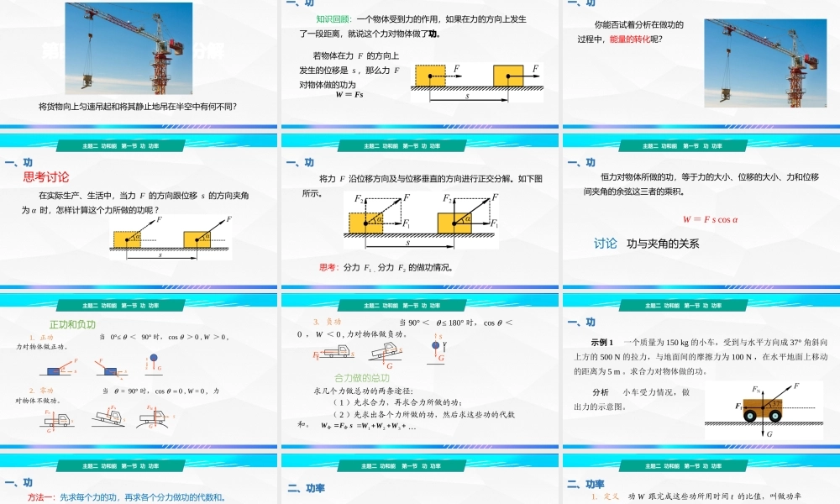Viewport: 840px width, 504px height.
Task: Select the crane photo beside 能量的转化 question
Action: [765, 63]
